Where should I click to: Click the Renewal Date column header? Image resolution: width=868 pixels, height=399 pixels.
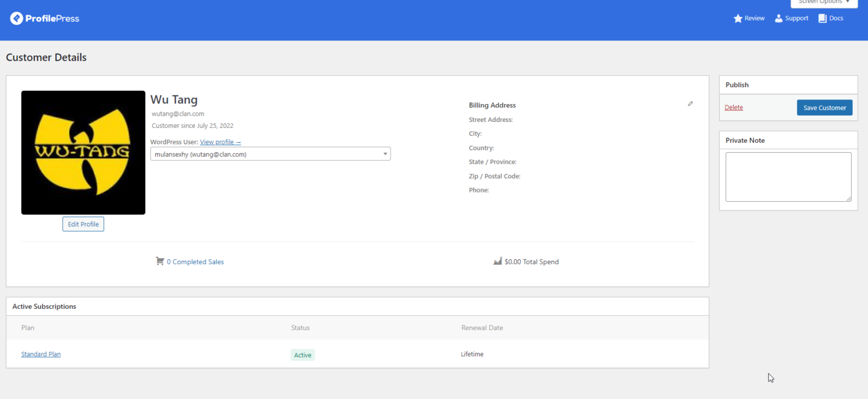482,328
